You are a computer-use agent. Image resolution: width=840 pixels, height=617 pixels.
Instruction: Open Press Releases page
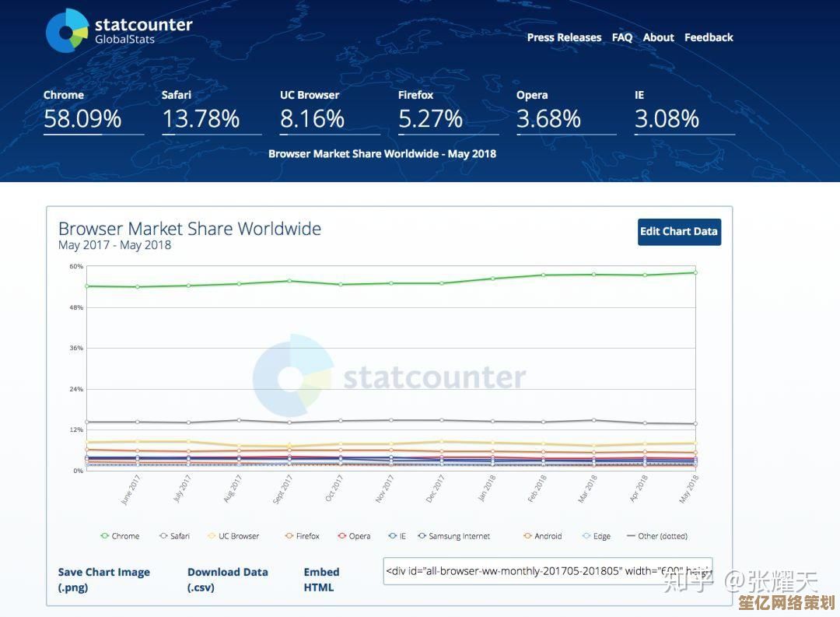point(564,37)
